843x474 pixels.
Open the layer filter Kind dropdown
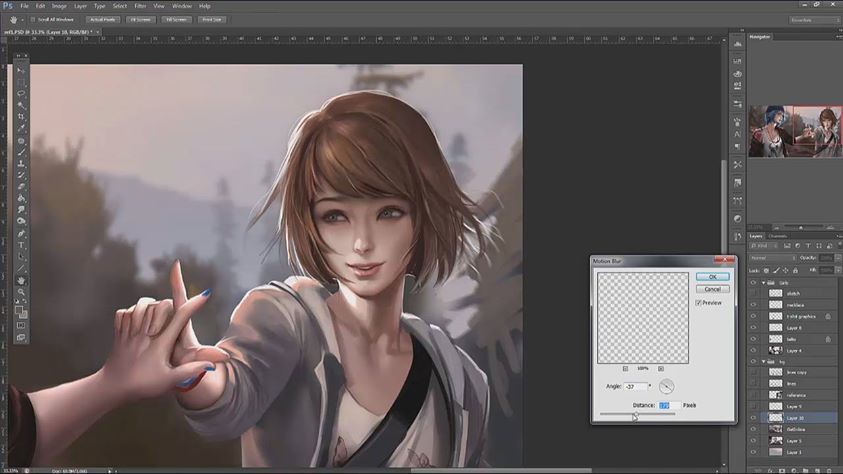click(x=763, y=246)
